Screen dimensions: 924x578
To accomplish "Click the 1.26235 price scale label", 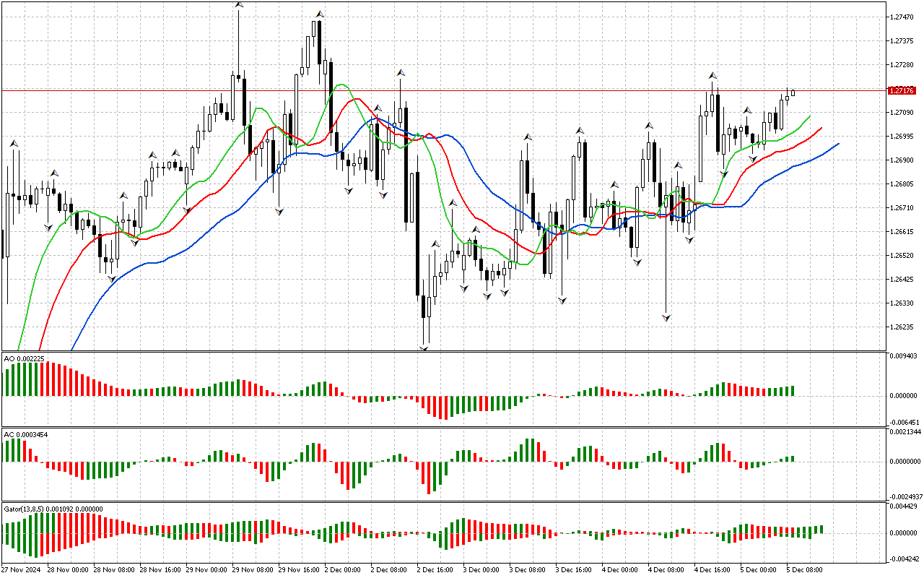I will [902, 327].
